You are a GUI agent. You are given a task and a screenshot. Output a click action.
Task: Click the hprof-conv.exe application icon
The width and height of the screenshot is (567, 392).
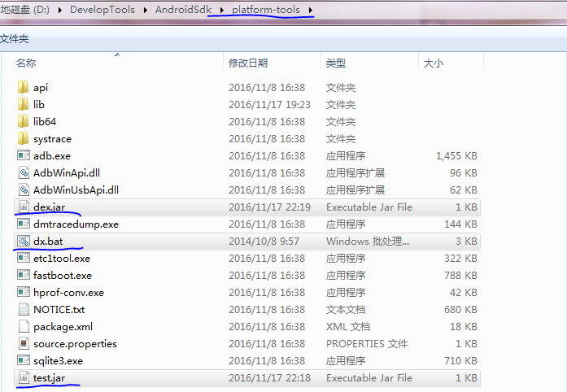tap(24, 292)
